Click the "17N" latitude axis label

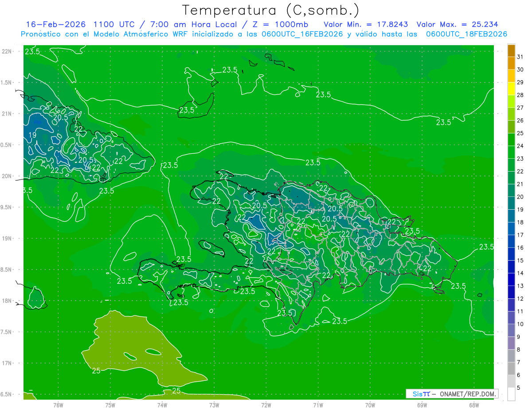[7, 364]
